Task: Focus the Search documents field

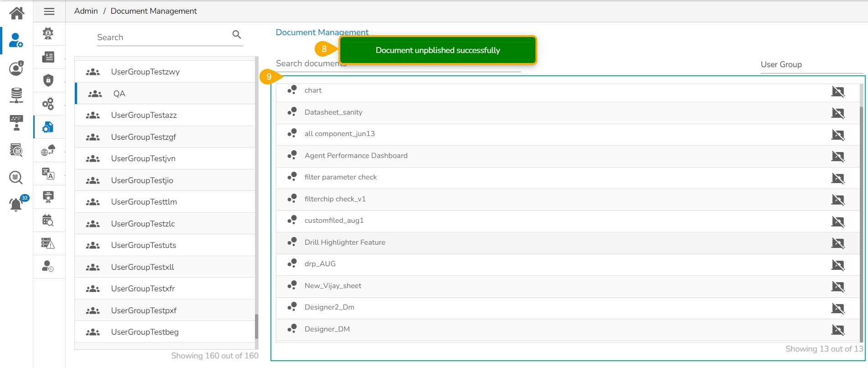Action: pos(398,63)
